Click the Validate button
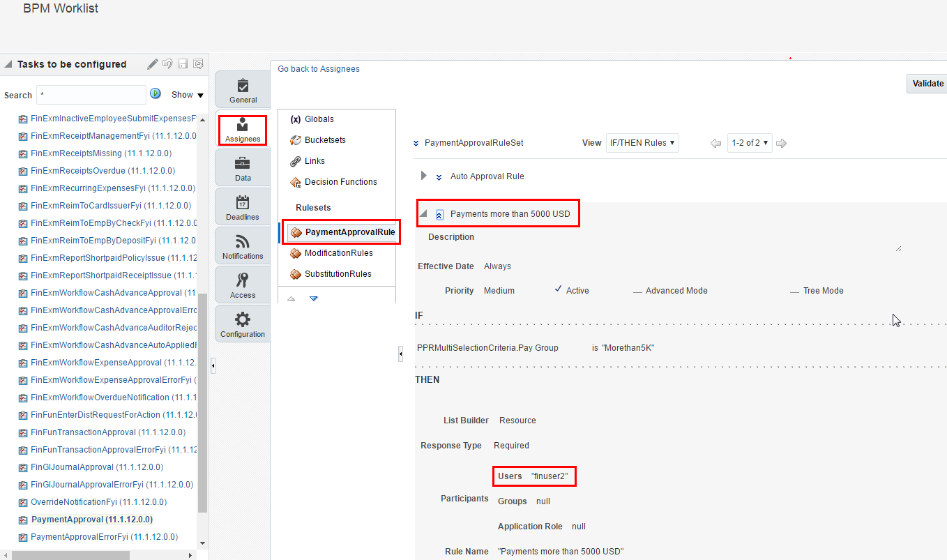947x560 pixels. coord(927,84)
